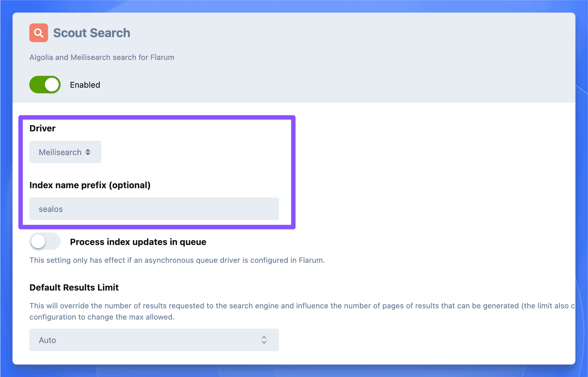Disable the Enabled toggle for Scout Search

pyautogui.click(x=45, y=85)
